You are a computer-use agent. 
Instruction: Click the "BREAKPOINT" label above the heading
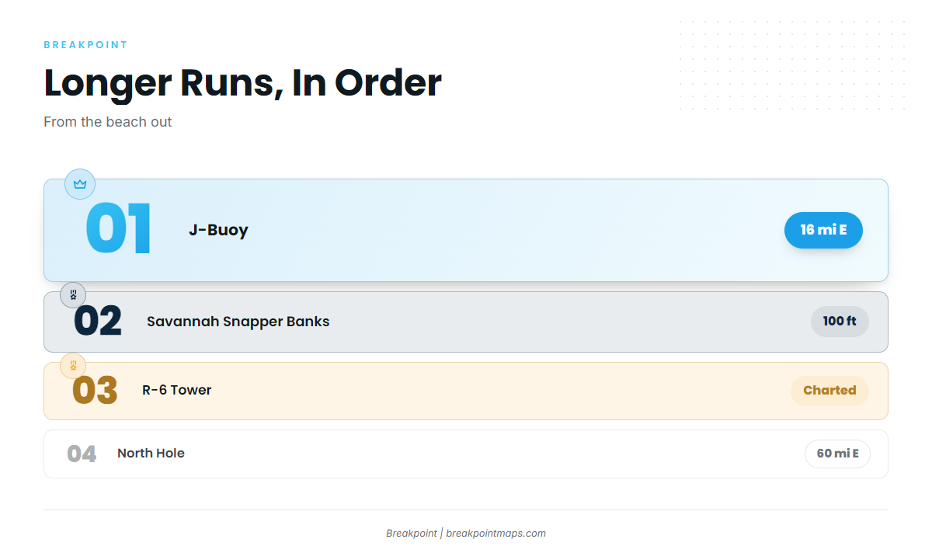click(85, 45)
